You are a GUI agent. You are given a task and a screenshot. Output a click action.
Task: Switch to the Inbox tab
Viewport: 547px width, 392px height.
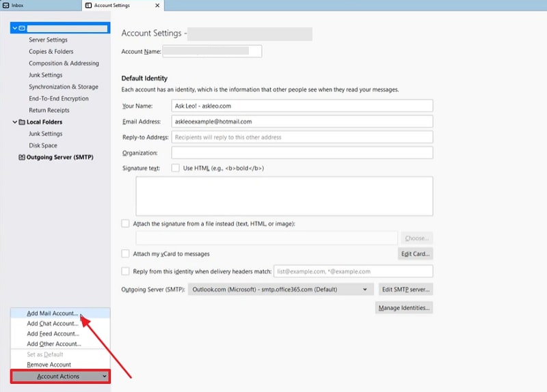point(40,5)
